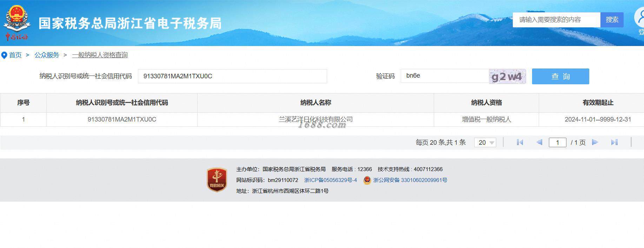Go to last page arrow icon

(614, 142)
